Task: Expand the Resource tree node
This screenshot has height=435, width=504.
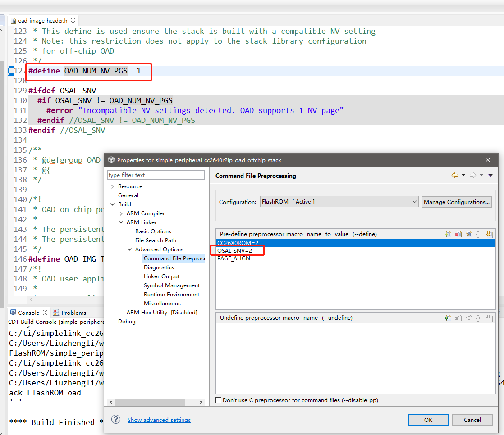Action: [112, 186]
